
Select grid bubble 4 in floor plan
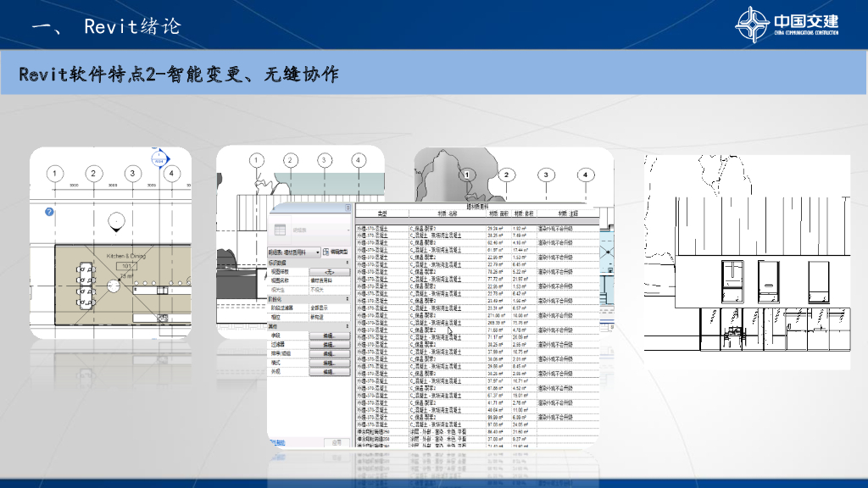[171, 174]
